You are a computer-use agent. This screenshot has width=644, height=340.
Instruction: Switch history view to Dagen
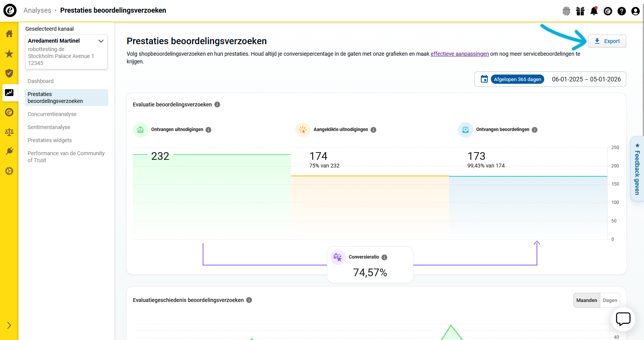click(609, 300)
